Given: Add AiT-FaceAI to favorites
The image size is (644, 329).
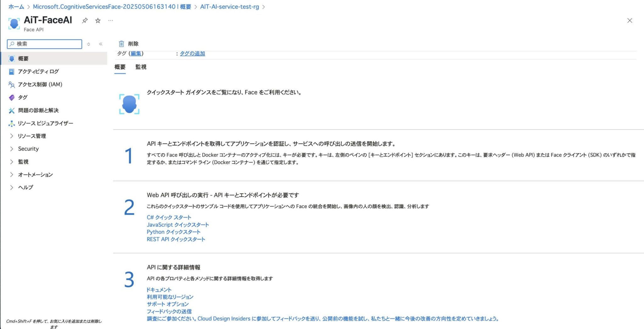Looking at the screenshot, I should [x=97, y=20].
